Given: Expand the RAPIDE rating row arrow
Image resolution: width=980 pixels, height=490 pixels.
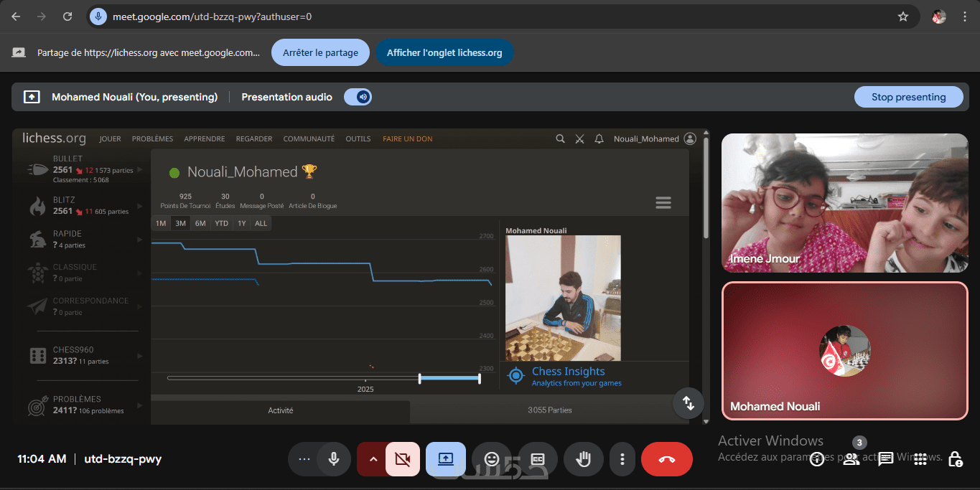Looking at the screenshot, I should pos(140,240).
